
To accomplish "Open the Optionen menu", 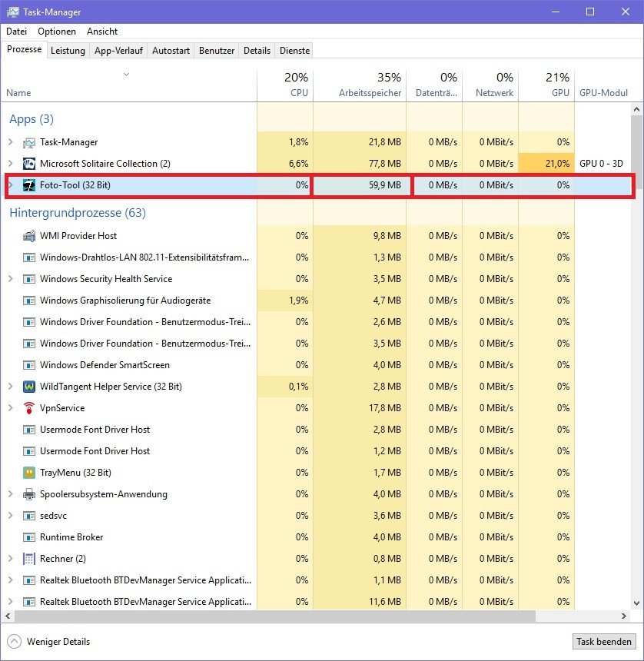I will pos(57,32).
